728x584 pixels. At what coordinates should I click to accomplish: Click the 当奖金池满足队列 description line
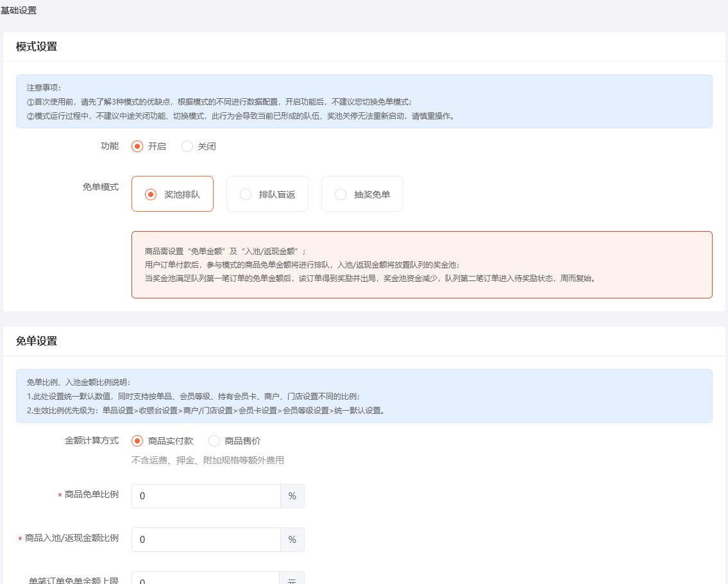371,279
